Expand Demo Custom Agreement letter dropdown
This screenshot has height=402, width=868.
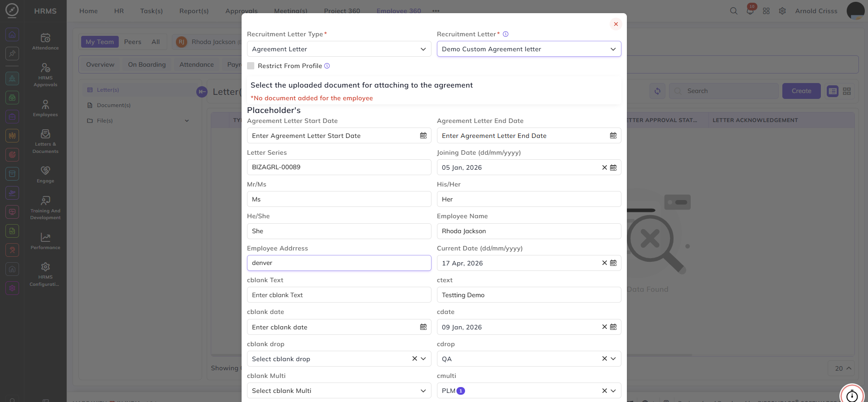(x=529, y=49)
